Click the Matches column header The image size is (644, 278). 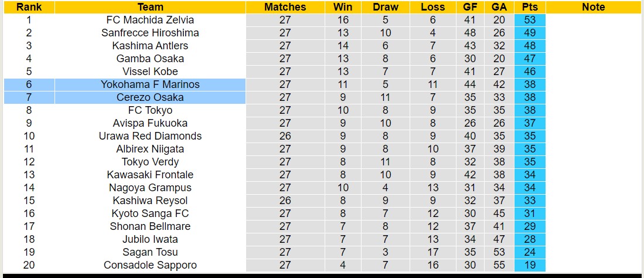pyautogui.click(x=285, y=7)
